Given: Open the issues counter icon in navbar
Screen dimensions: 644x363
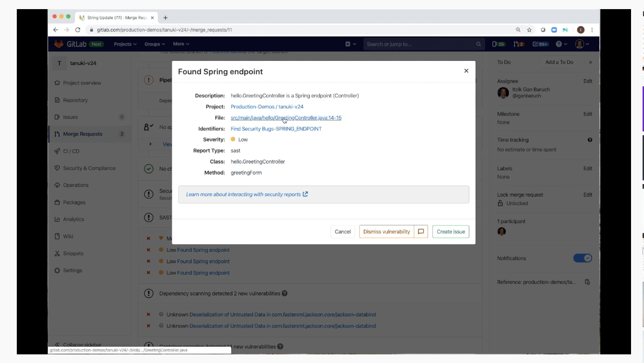Looking at the screenshot, I should click(498, 44).
